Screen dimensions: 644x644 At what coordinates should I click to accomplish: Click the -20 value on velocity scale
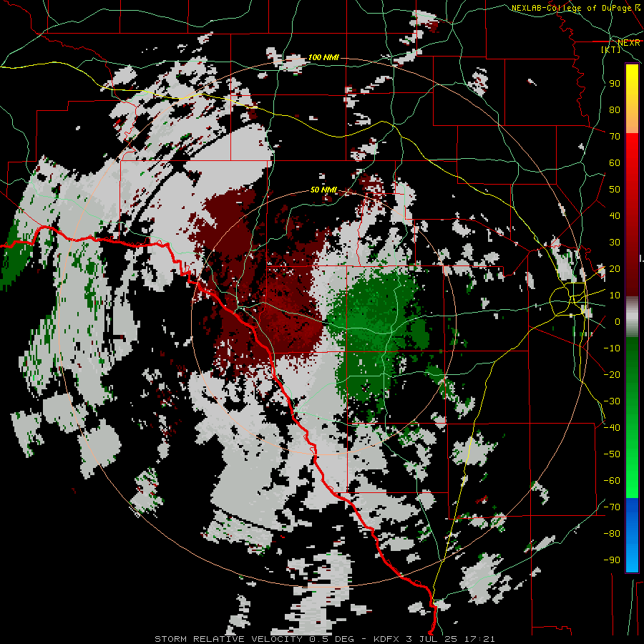612,375
